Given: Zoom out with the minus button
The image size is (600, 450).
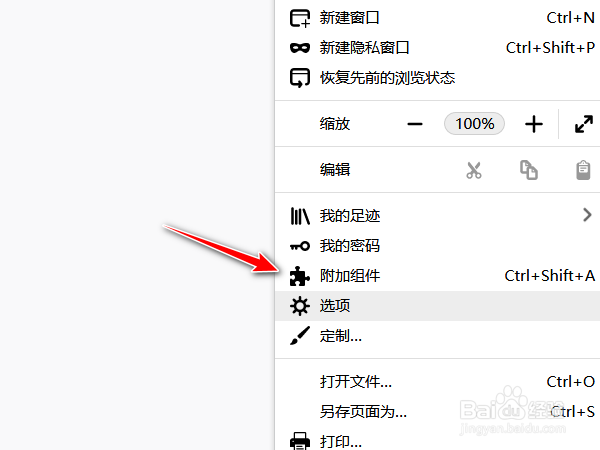Looking at the screenshot, I should point(415,124).
